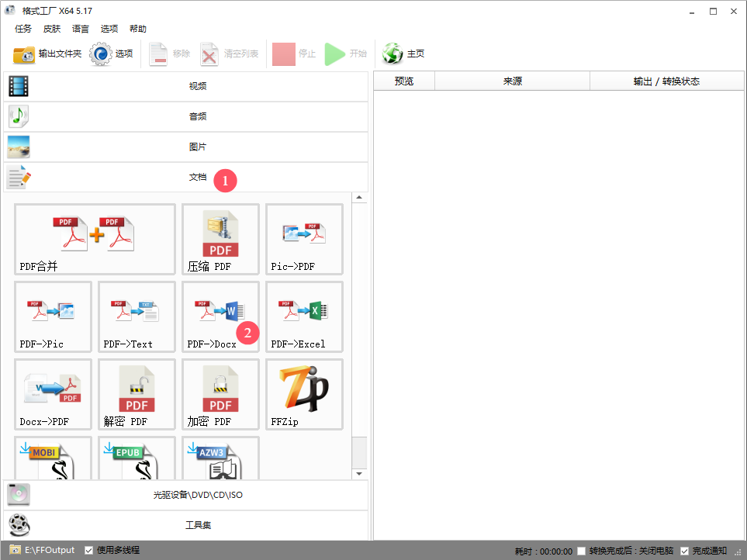Launch the Pic->PDF converter
This screenshot has width=747, height=560.
[x=304, y=239]
